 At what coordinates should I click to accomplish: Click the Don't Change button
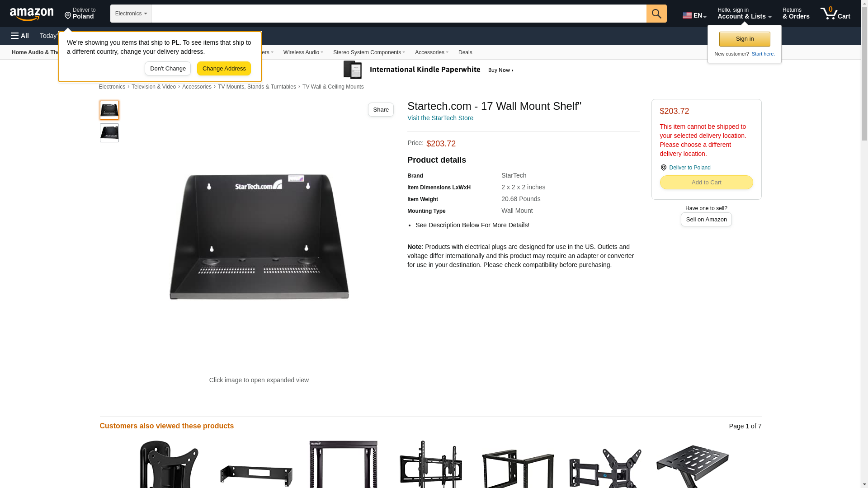(x=168, y=69)
